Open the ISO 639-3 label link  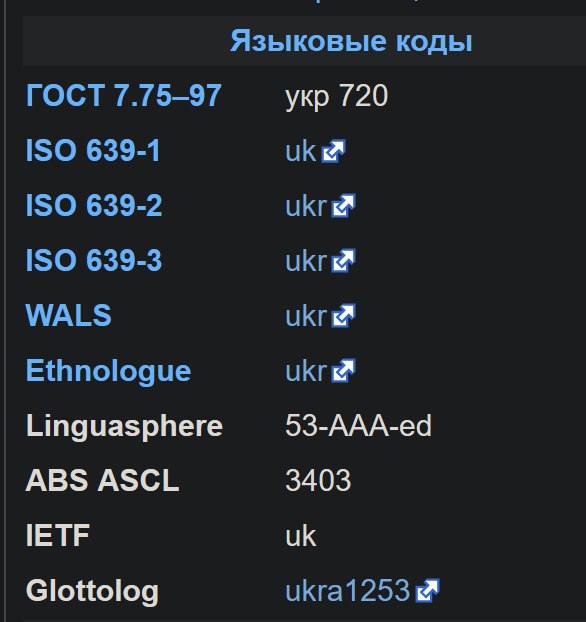coord(94,261)
